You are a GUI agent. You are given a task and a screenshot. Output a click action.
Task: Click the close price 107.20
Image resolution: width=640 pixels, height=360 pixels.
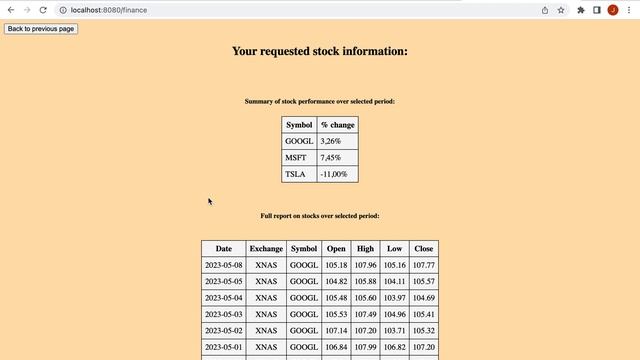coord(424,347)
